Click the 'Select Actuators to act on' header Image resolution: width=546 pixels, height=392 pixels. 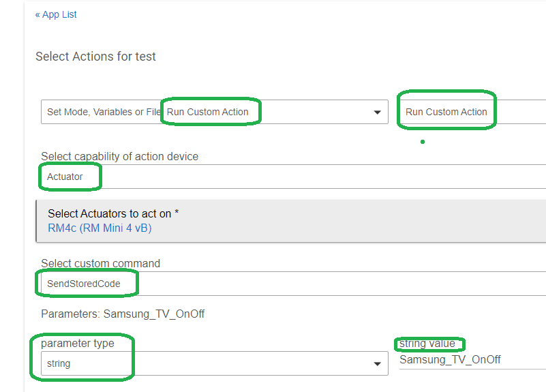113,213
